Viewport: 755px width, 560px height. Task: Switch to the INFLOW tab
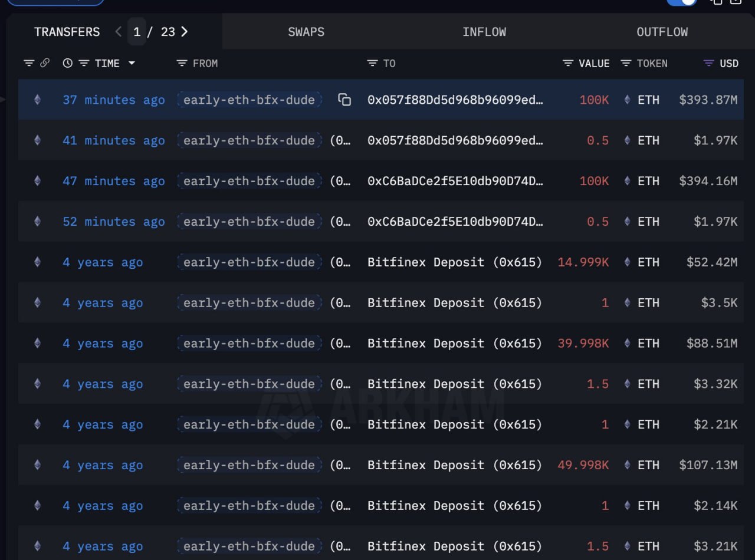pyautogui.click(x=484, y=32)
